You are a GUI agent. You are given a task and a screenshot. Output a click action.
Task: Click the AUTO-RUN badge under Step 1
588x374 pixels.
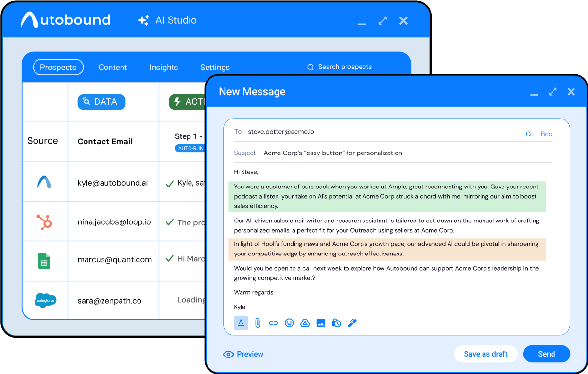pyautogui.click(x=190, y=148)
